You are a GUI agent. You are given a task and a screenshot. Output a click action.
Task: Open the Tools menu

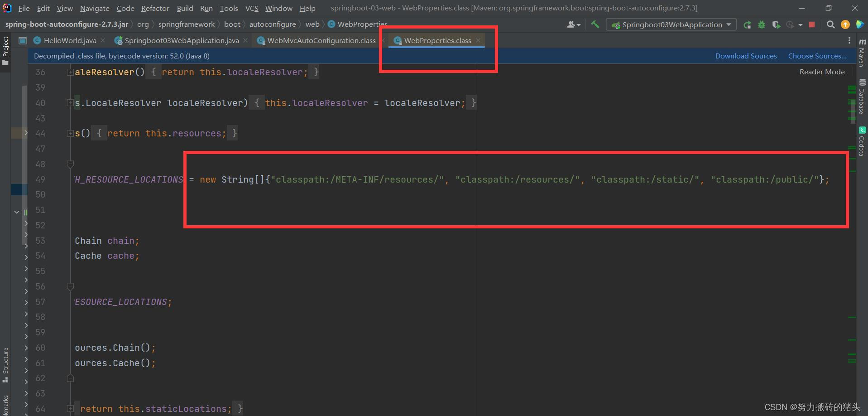229,8
